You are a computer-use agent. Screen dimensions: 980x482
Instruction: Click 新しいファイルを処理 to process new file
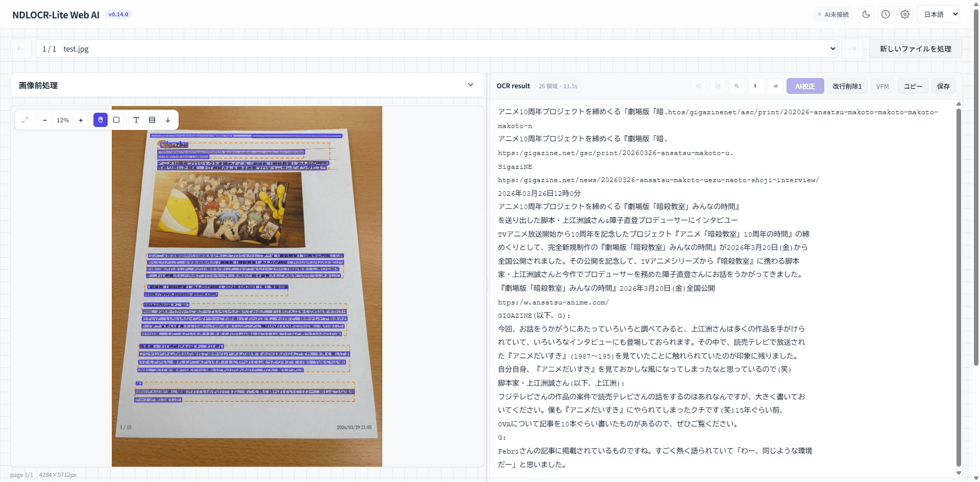point(915,49)
